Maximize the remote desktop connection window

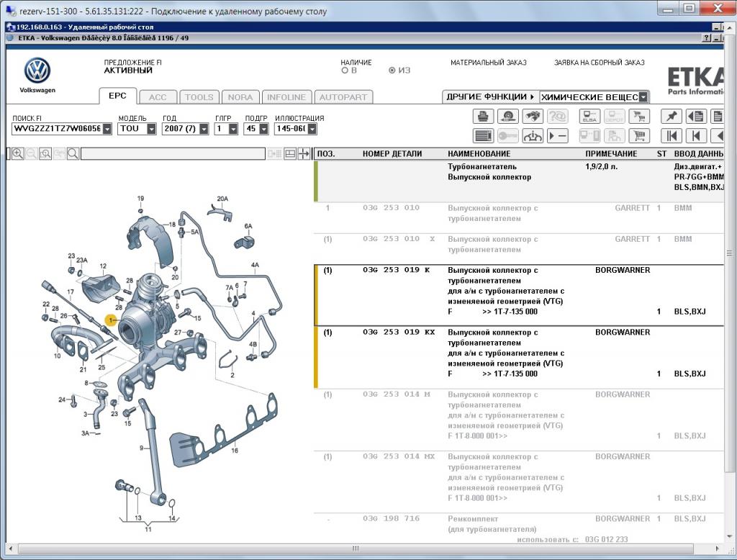(x=689, y=9)
